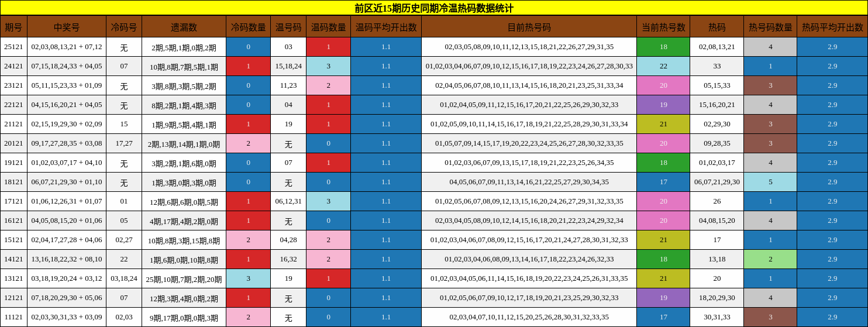Click omission cell 2期,13期,14期,1期,0期
The height and width of the screenshot is (327, 868).
[184, 143]
